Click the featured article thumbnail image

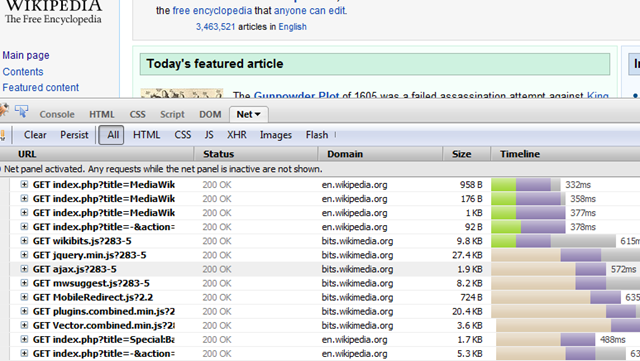pos(182,93)
